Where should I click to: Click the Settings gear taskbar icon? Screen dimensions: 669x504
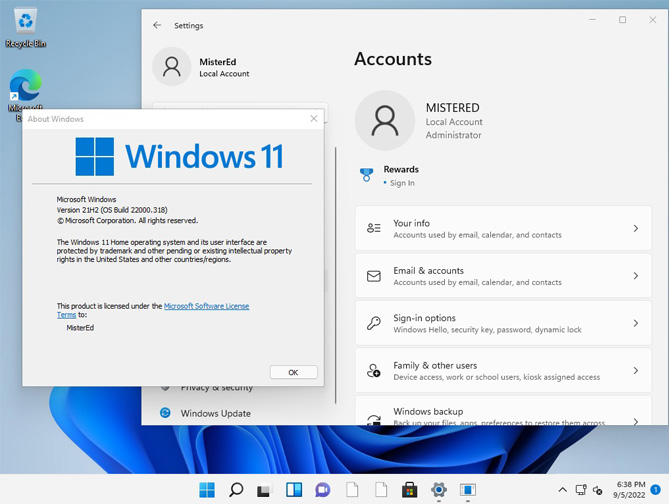(x=439, y=490)
